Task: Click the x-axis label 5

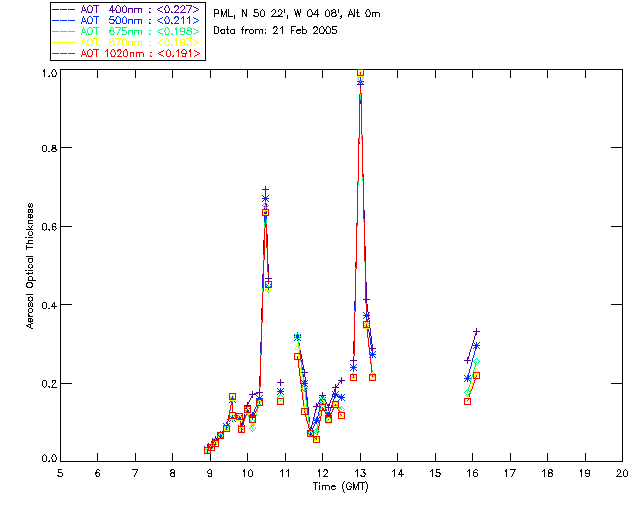Action: pyautogui.click(x=60, y=473)
